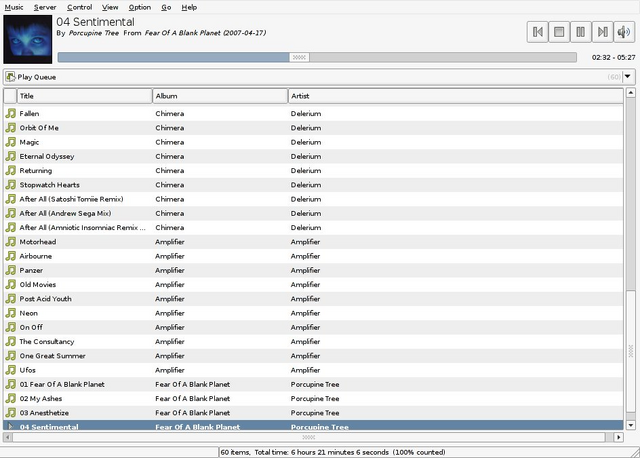Click play arrow icon beside 04 Sentimental row
This screenshot has width=640, height=458.
pyautogui.click(x=11, y=426)
